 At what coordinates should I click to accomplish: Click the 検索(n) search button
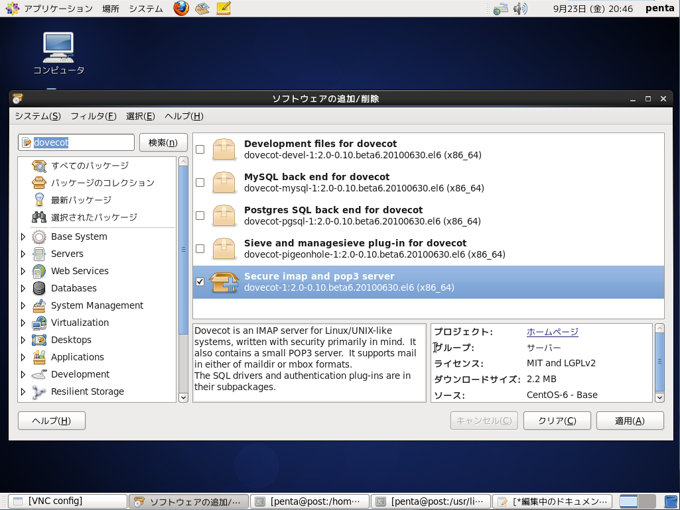click(163, 142)
